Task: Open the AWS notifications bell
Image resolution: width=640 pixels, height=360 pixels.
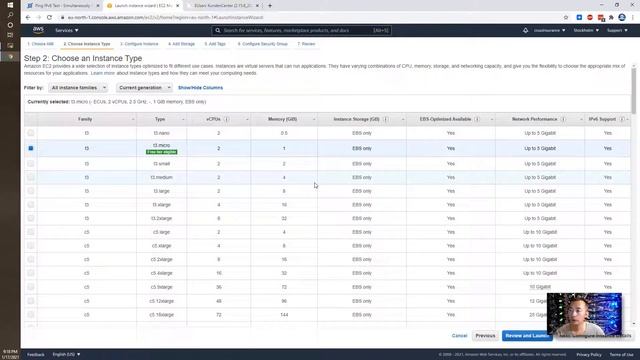Action: point(525,30)
